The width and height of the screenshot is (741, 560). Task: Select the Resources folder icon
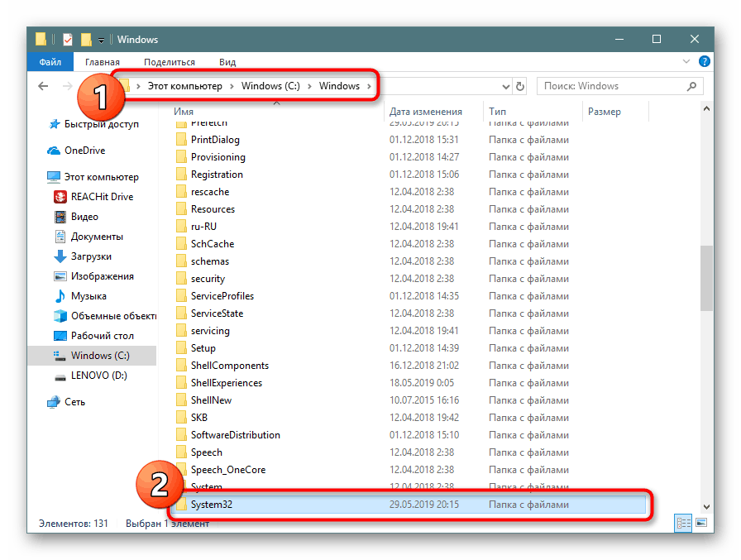pyautogui.click(x=181, y=209)
